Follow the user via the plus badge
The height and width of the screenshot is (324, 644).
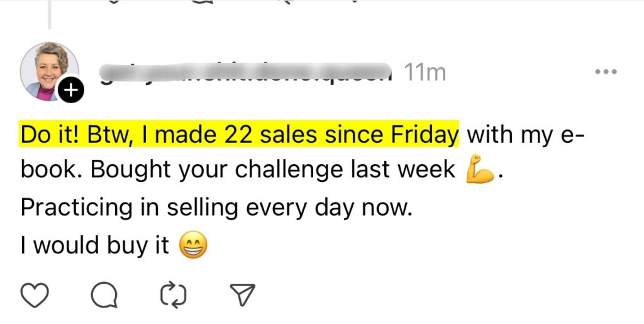point(71,92)
